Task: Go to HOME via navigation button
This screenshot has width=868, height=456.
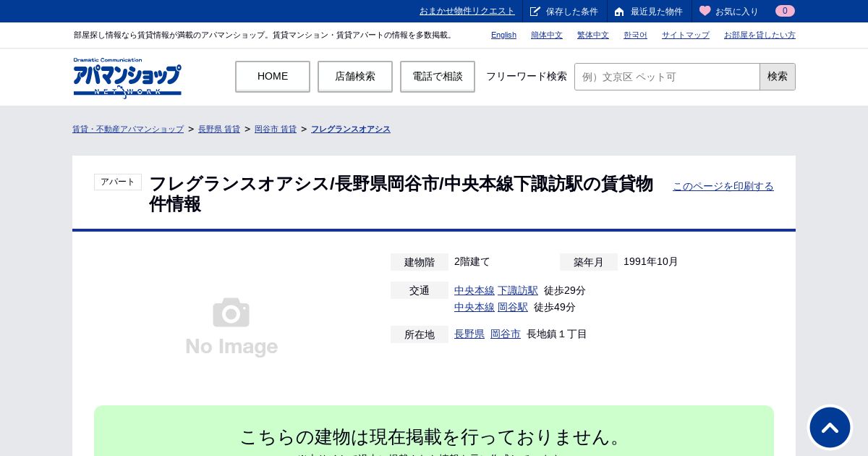Action: (x=273, y=76)
